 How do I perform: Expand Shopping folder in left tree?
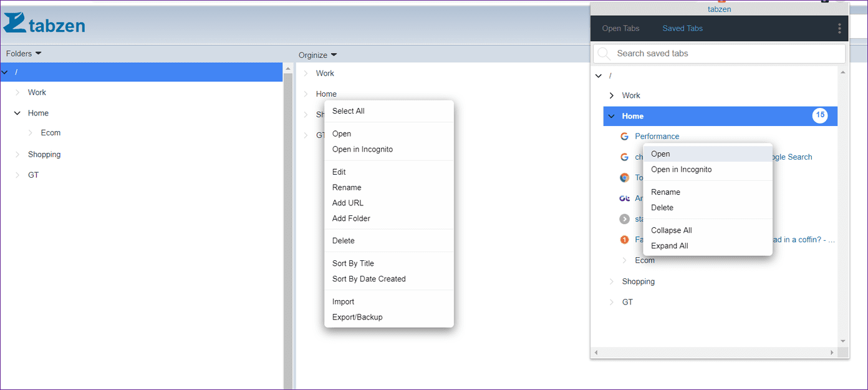[x=17, y=154]
